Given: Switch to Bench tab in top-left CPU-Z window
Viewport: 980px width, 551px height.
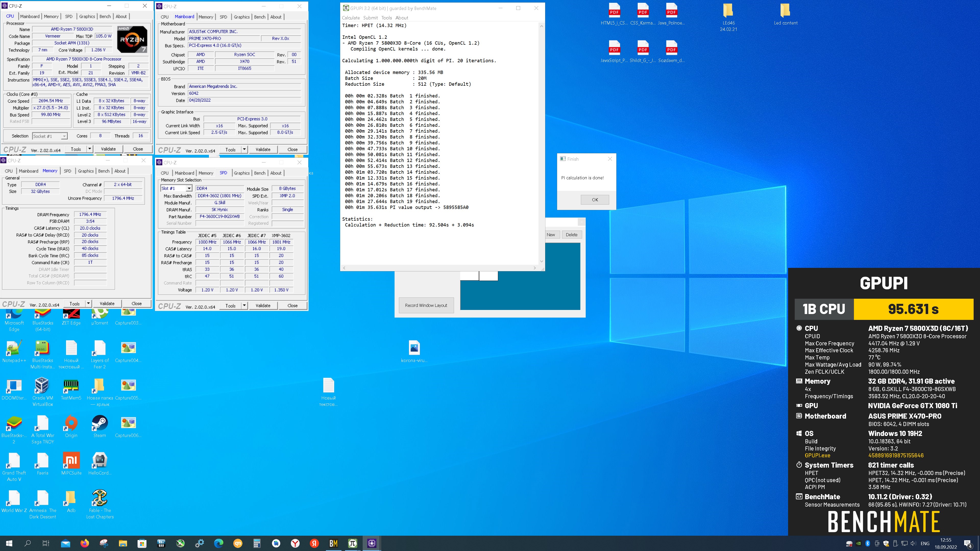Looking at the screenshot, I should click(x=105, y=16).
